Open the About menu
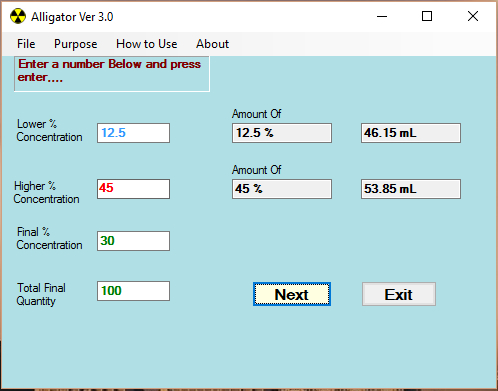The height and width of the screenshot is (391, 498). coord(212,44)
